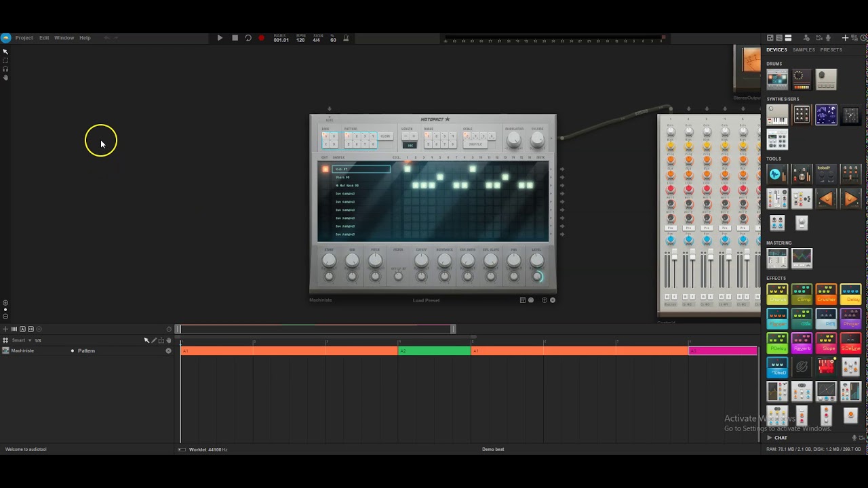Add the Crusher effect pedal
Viewport: 868px width, 488px height.
[x=826, y=294]
